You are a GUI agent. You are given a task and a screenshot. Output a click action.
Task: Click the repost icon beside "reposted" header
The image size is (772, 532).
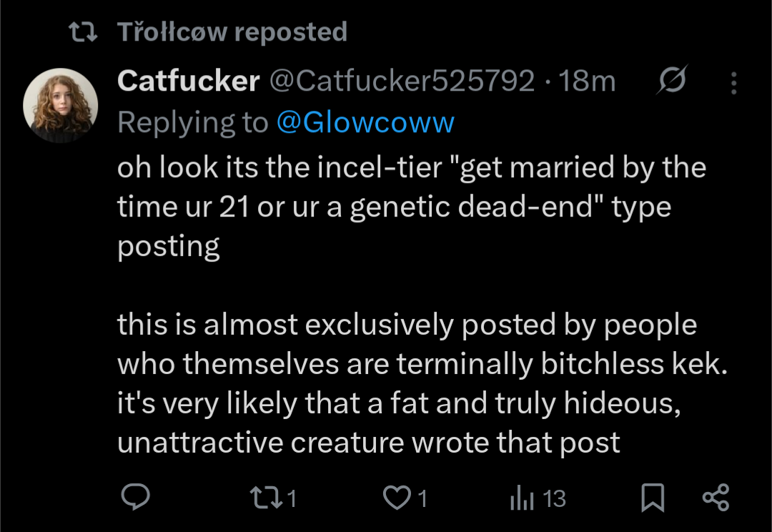click(81, 31)
